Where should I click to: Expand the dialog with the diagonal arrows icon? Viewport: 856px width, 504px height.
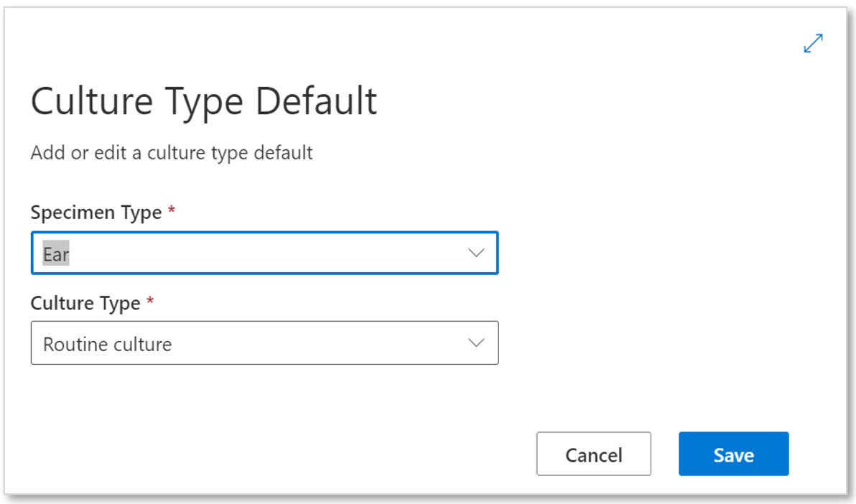[813, 44]
